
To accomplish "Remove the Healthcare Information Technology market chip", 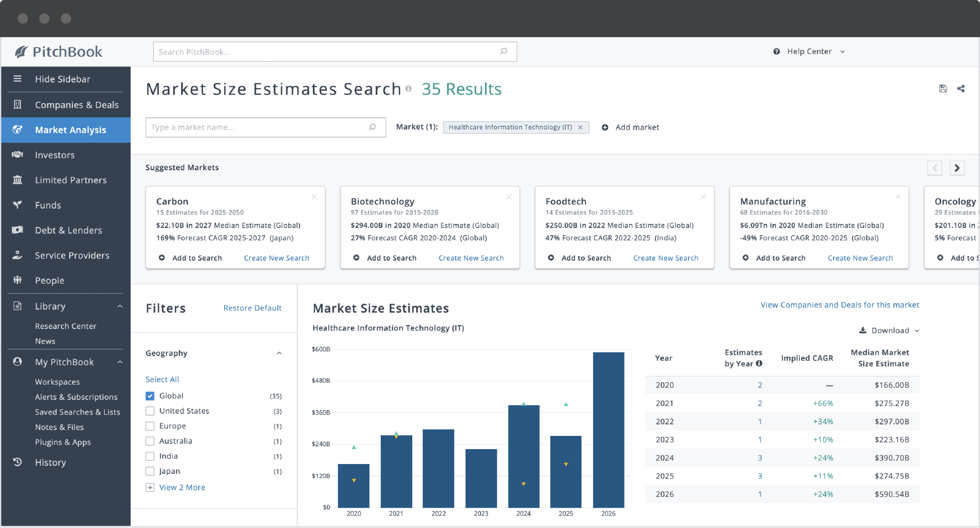I will point(580,127).
